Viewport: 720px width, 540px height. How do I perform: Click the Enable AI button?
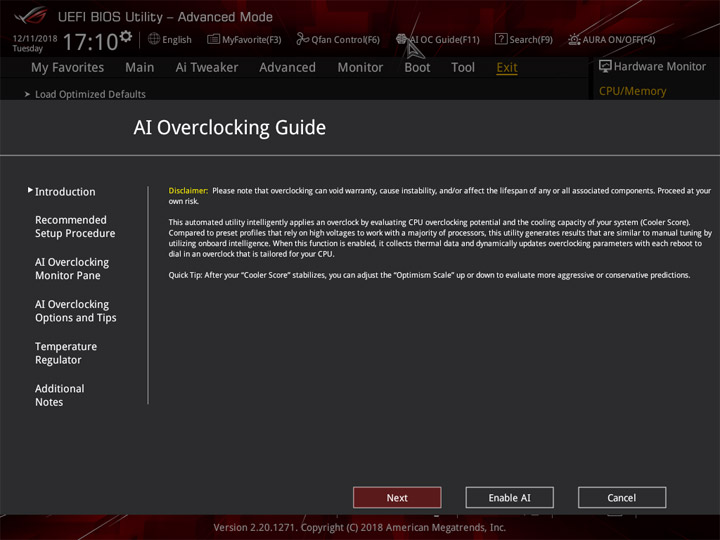[509, 497]
